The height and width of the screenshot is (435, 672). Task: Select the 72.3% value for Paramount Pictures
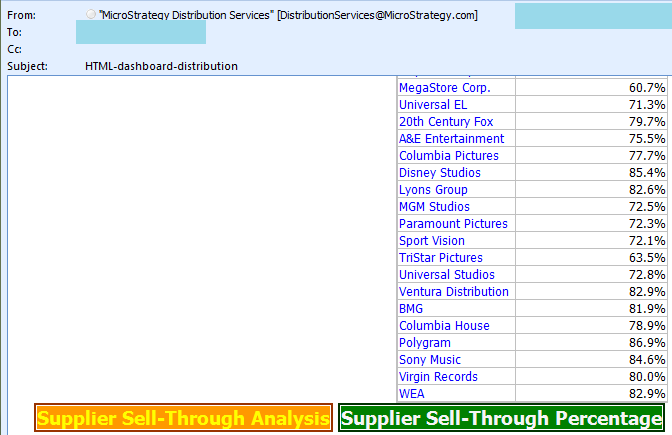(647, 224)
